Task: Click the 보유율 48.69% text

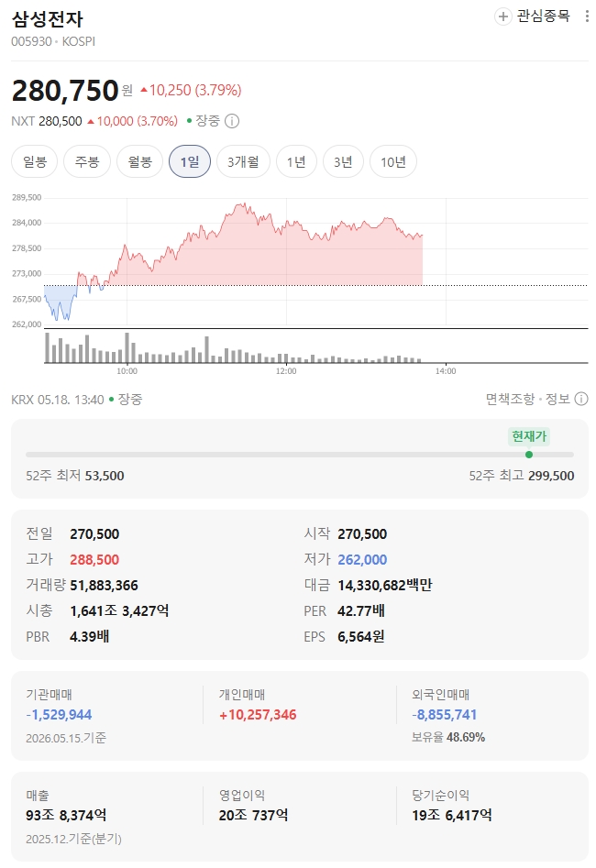Action: coord(448,737)
